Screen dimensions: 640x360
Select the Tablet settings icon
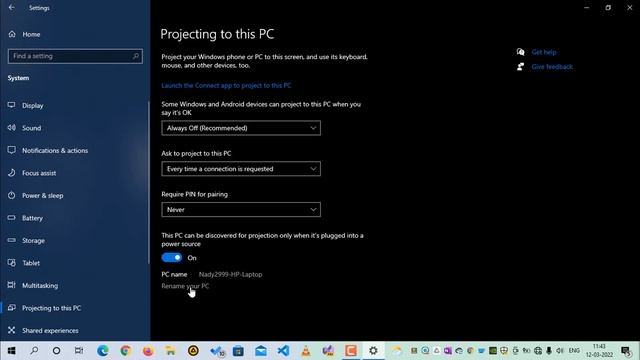pyautogui.click(x=11, y=263)
